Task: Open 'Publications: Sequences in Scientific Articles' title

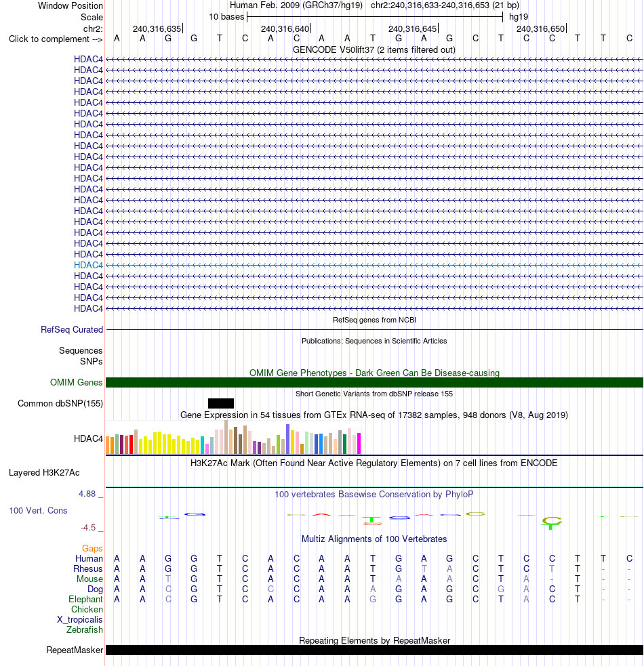Action: point(374,341)
